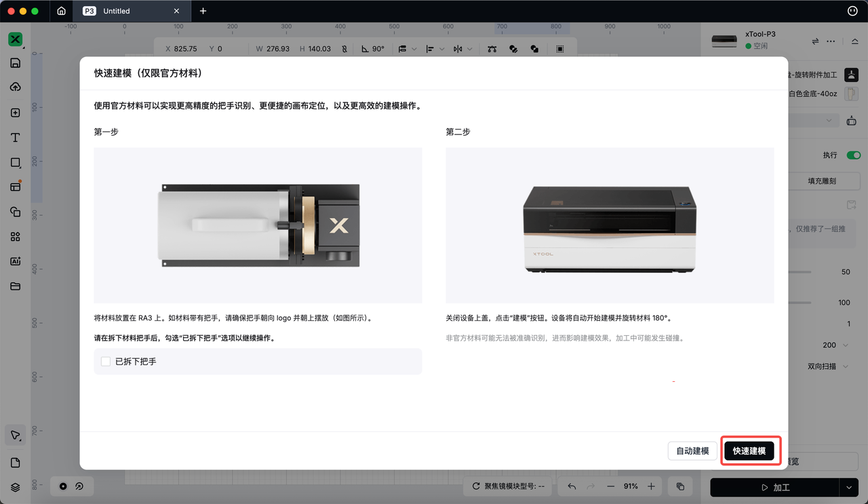868x504 pixels.
Task: Toggle the 执行 switch off
Action: point(853,155)
